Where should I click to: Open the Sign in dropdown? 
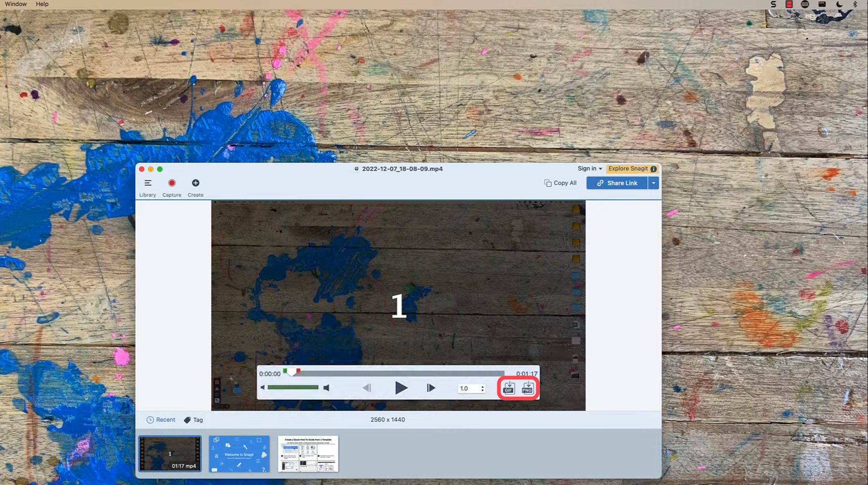pos(589,169)
